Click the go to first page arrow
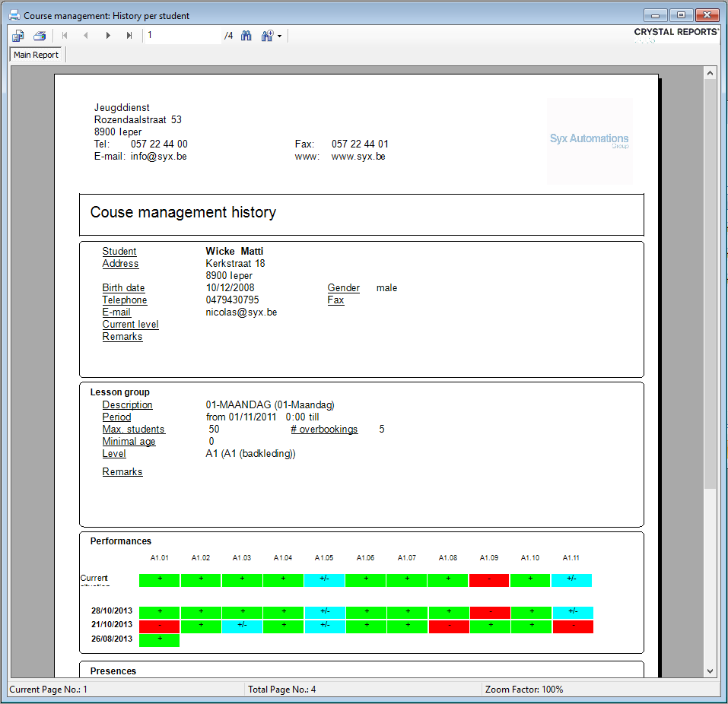The height and width of the screenshot is (704, 728). (65, 36)
